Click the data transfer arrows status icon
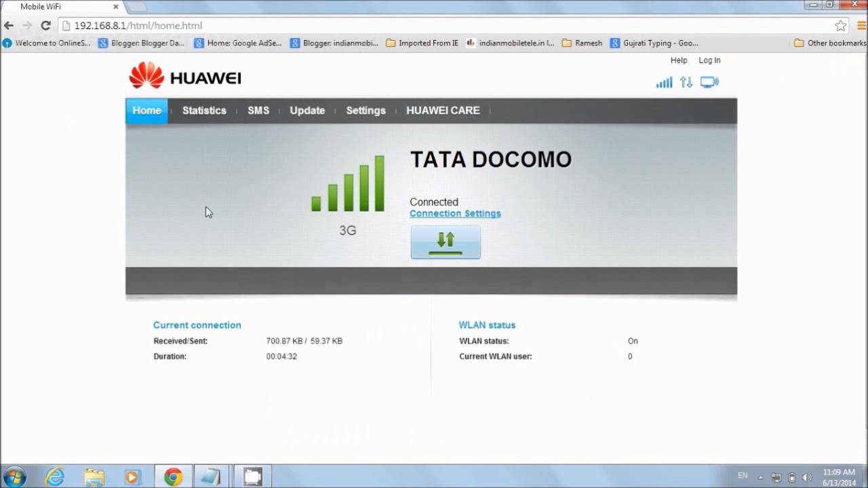Image resolution: width=868 pixels, height=488 pixels. tap(686, 83)
